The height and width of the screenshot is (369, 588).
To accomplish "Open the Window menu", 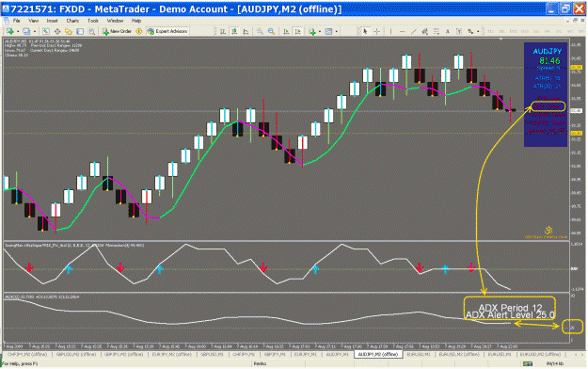I will pos(115,21).
